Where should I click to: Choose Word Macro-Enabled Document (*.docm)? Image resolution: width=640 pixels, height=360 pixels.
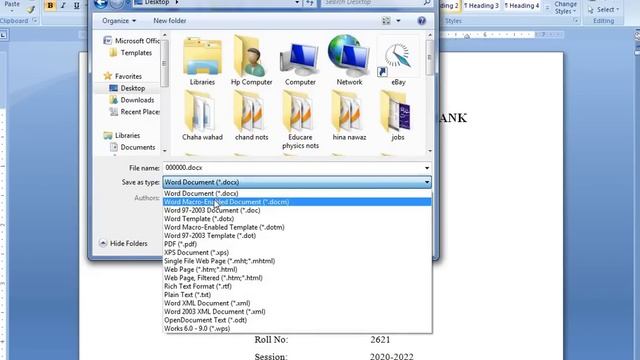[297, 202]
